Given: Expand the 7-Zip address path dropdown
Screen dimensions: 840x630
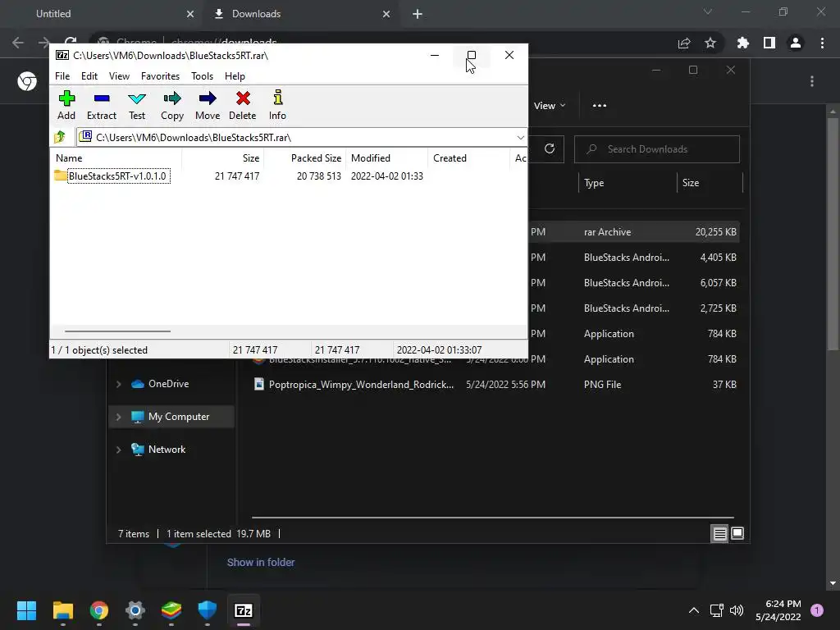Looking at the screenshot, I should (x=520, y=138).
